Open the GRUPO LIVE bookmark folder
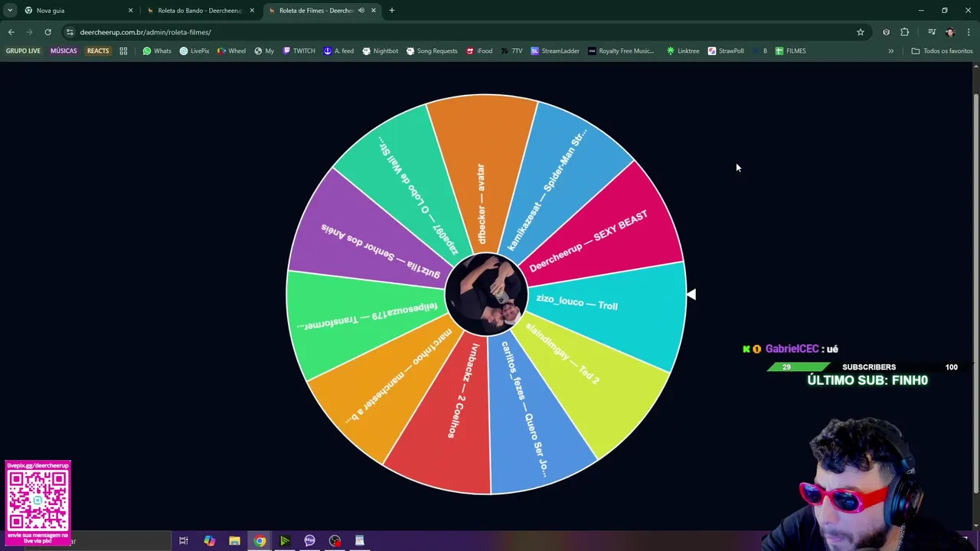This screenshot has width=980, height=551. tap(23, 51)
